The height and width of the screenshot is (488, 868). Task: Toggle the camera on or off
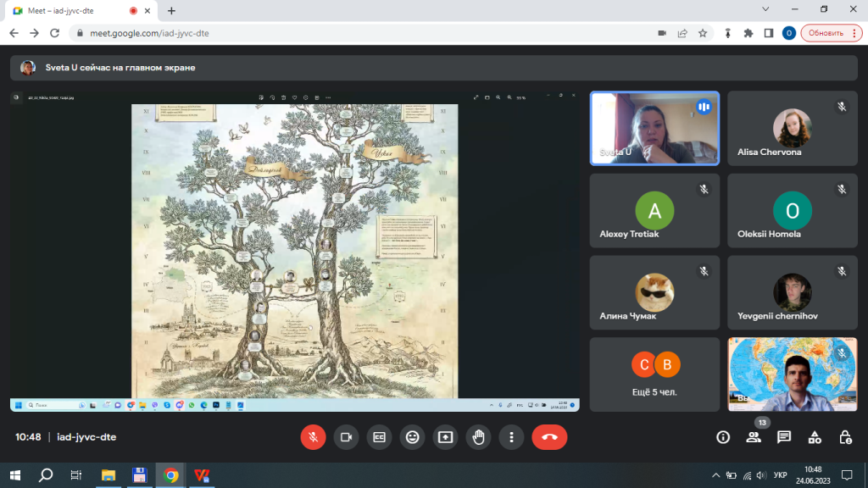(x=346, y=437)
